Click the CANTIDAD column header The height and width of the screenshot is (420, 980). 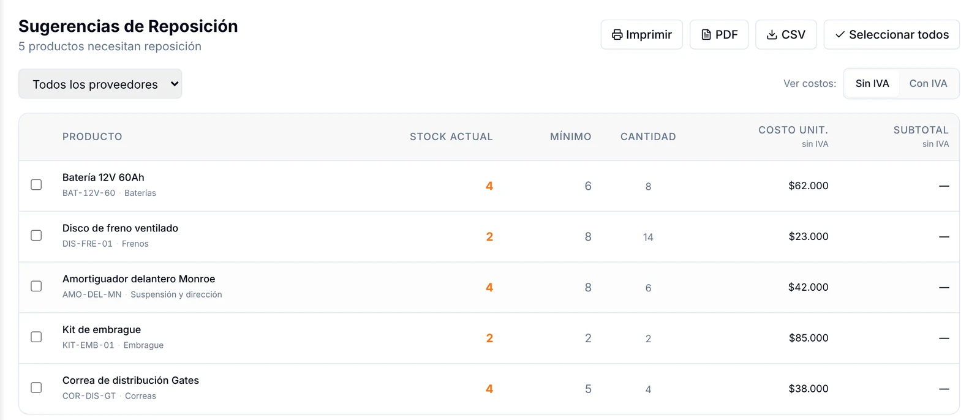pos(648,137)
